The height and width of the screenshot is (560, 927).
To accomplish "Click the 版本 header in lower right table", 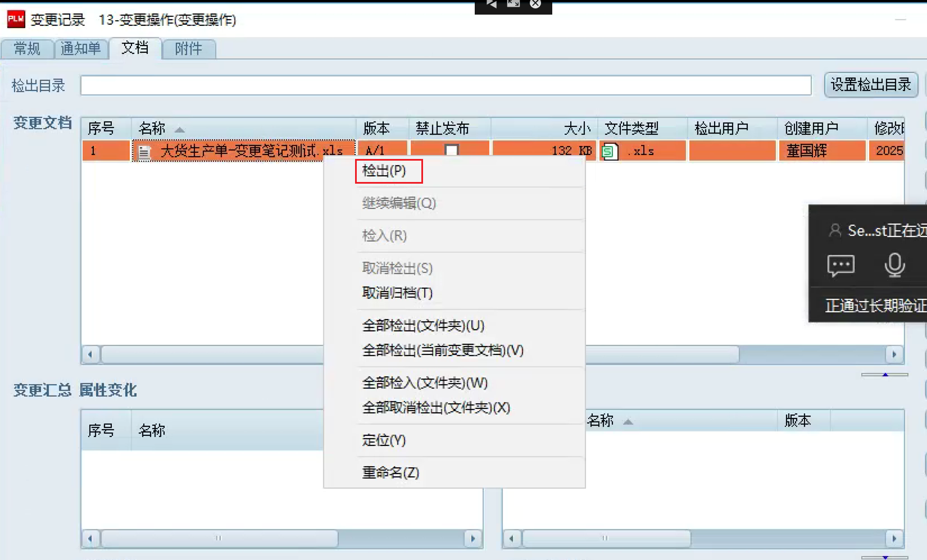I will coord(804,420).
